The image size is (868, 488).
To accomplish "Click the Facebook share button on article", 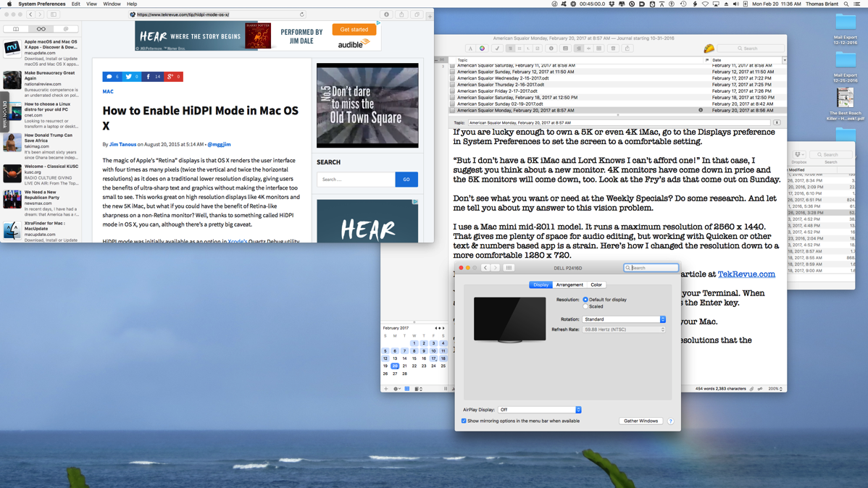I will (x=152, y=77).
